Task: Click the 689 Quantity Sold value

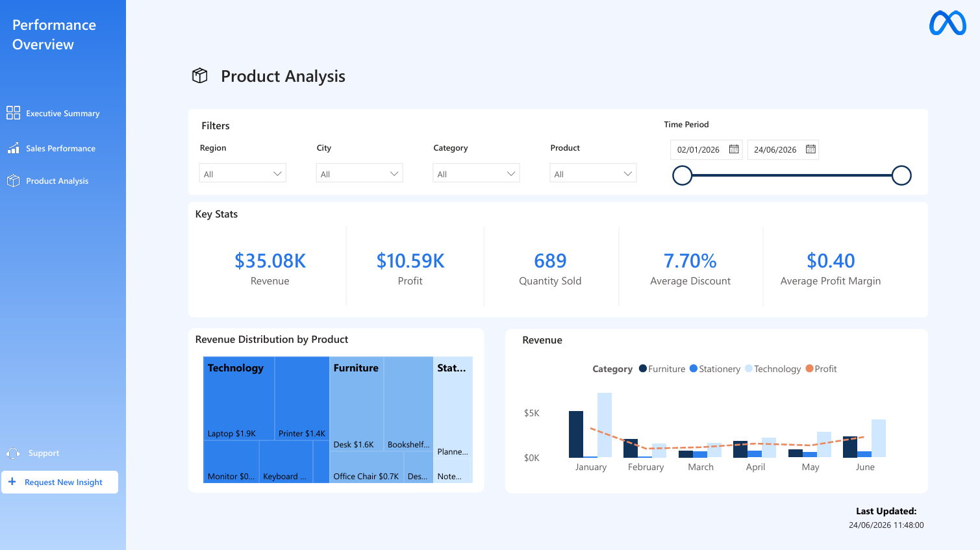Action: click(550, 261)
